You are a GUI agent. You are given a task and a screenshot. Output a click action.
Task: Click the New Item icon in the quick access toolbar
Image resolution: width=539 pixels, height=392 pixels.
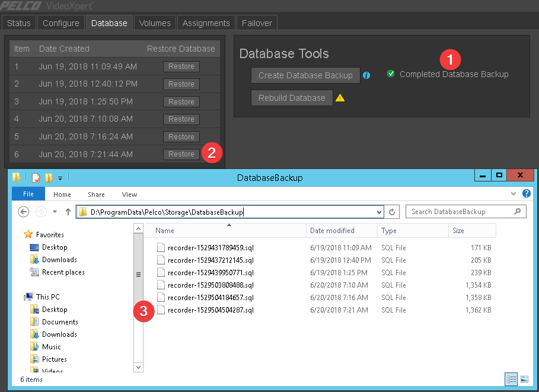tap(37, 178)
